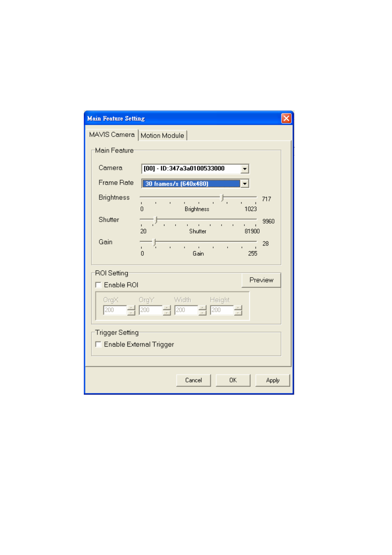Image resolution: width=392 pixels, height=555 pixels.
Task: Click the Gain value 28
Action: (265, 243)
